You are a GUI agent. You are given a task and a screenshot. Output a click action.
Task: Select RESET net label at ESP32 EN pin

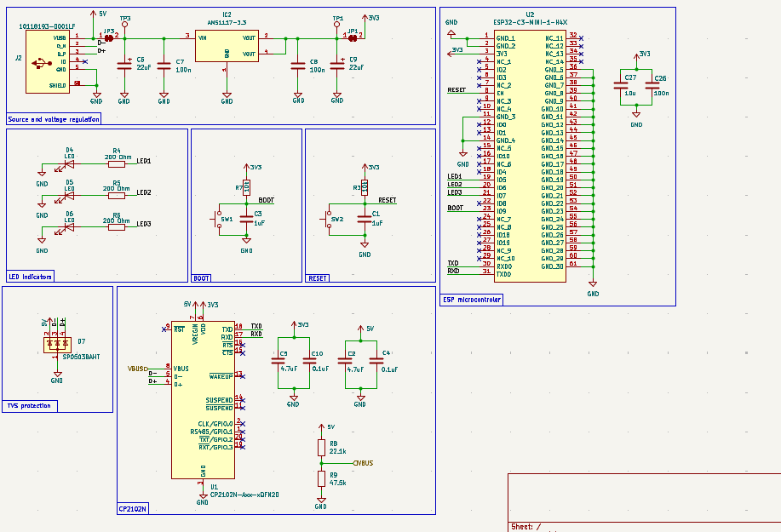(457, 90)
